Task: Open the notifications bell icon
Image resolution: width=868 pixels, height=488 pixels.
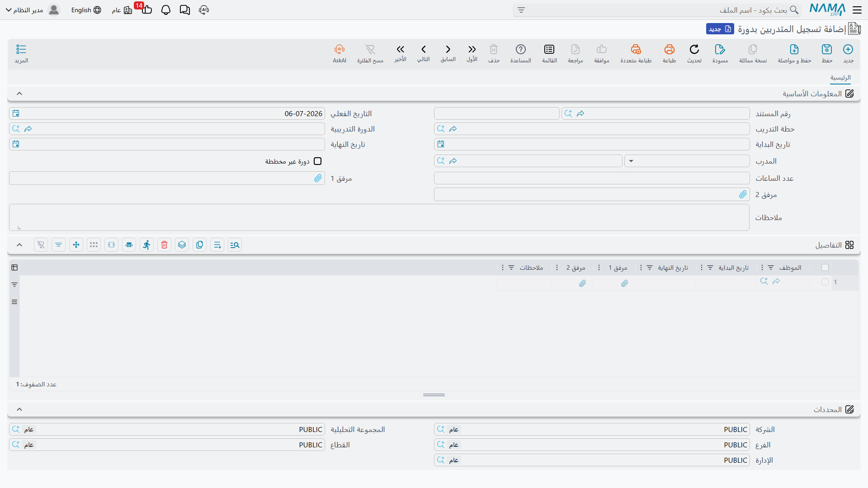Action: point(165,10)
